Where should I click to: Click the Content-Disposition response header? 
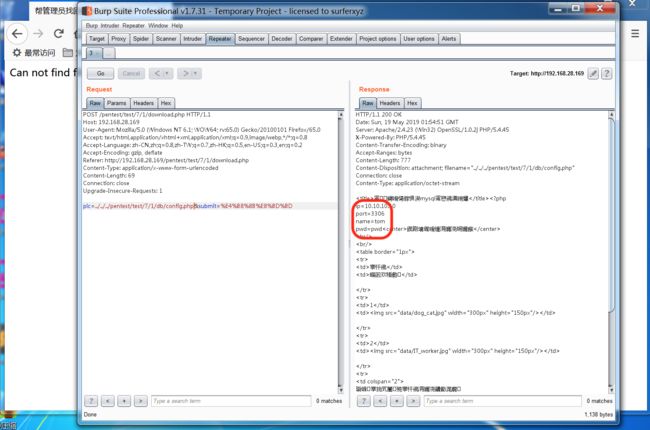coord(465,168)
